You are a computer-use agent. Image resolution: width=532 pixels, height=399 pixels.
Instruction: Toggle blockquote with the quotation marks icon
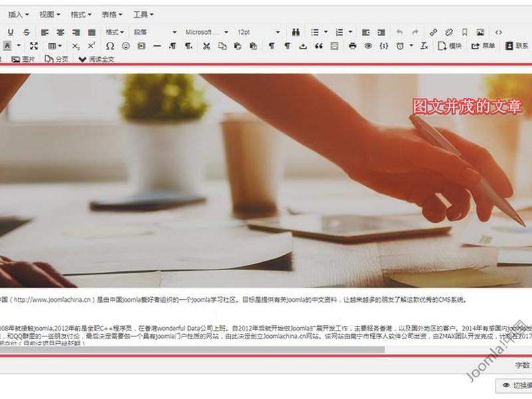point(319,46)
